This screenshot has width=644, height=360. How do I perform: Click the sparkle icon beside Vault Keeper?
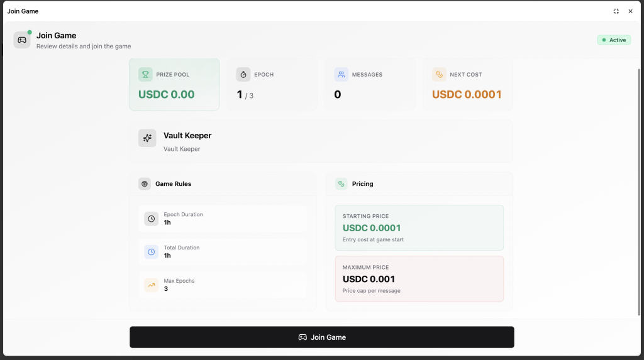click(147, 138)
